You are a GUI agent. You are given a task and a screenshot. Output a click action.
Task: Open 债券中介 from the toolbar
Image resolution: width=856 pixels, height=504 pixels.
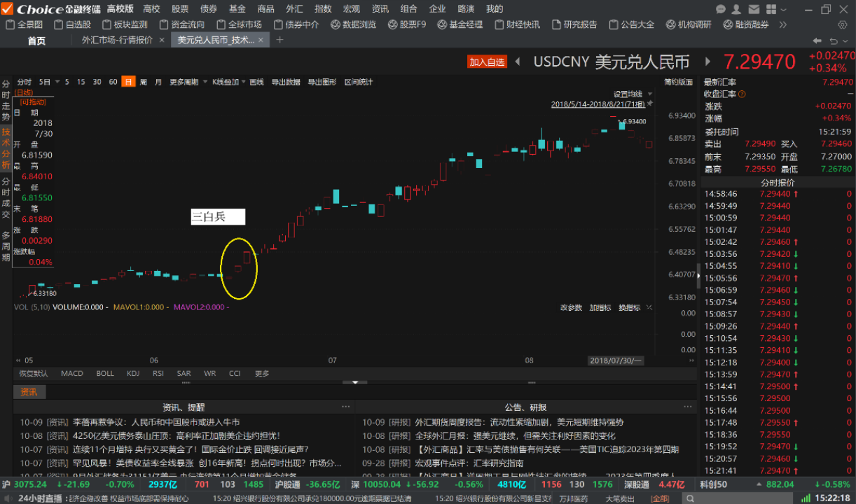coord(296,24)
